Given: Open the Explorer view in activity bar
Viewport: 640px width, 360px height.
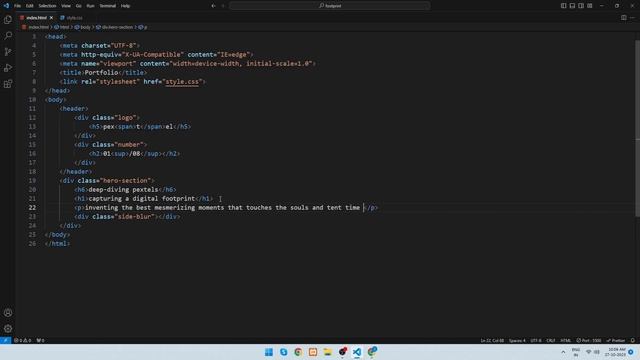Looking at the screenshot, I should pyautogui.click(x=8, y=20).
